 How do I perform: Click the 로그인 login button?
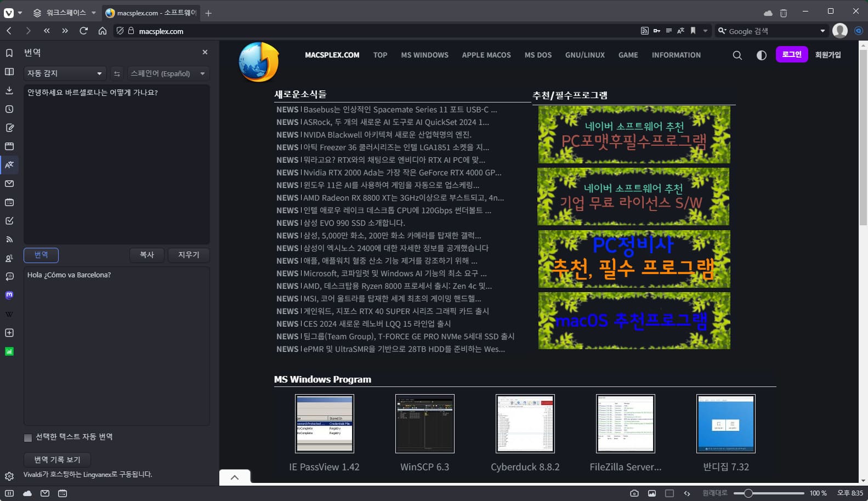pyautogui.click(x=792, y=54)
